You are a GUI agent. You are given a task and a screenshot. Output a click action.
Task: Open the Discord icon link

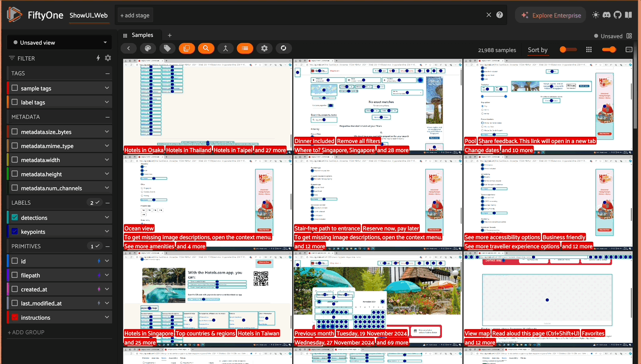click(x=606, y=15)
